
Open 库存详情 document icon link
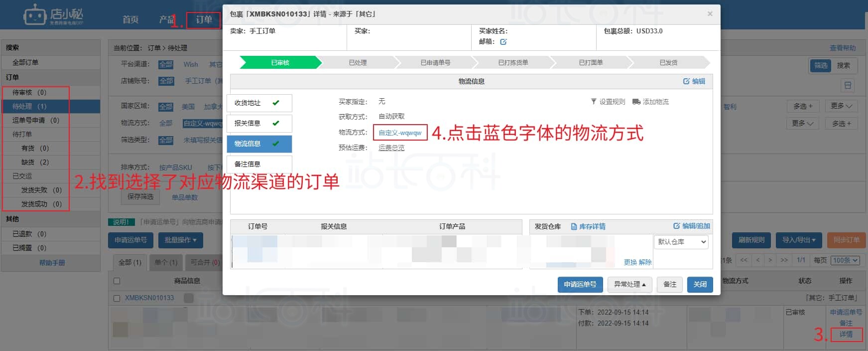tap(574, 226)
